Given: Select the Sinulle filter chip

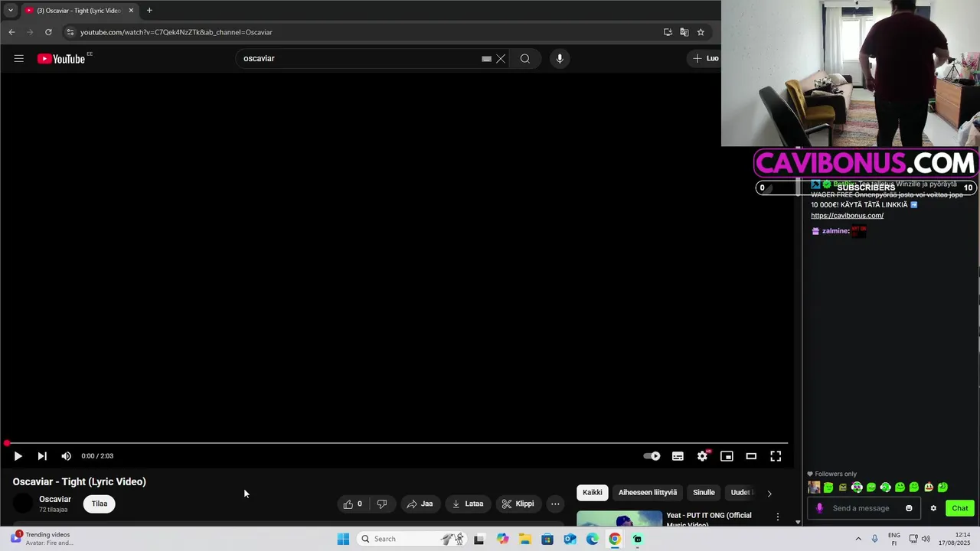Looking at the screenshot, I should pyautogui.click(x=704, y=493).
